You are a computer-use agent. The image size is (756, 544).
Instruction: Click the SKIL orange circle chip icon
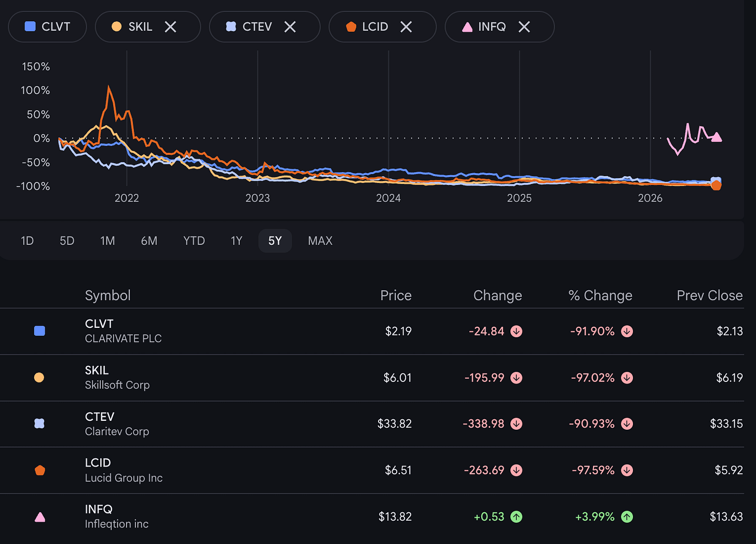117,26
